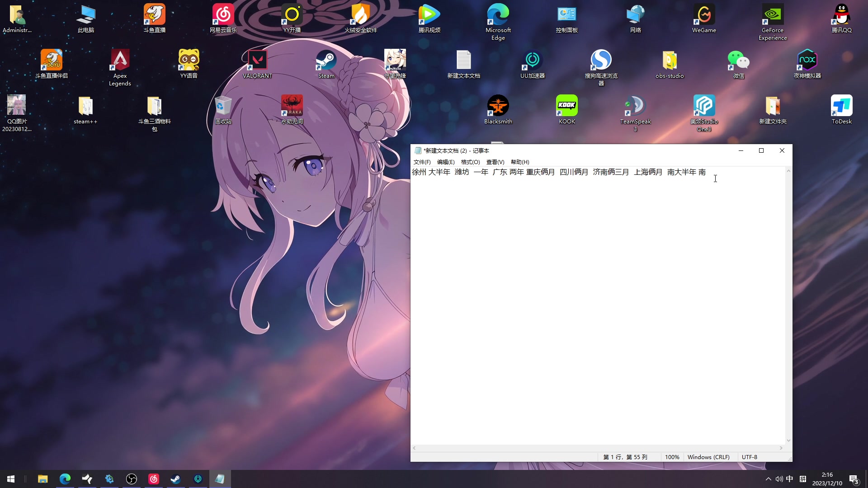Viewport: 868px width, 488px height.
Task: Open the 帮助(H) menu in Notepad
Action: (x=519, y=162)
